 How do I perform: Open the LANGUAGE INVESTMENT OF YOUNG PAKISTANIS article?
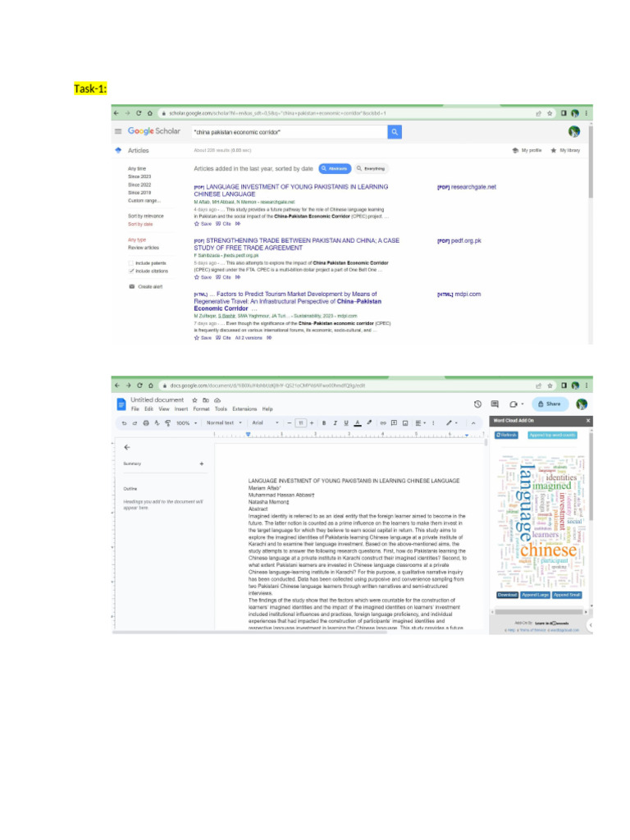coord(291,190)
